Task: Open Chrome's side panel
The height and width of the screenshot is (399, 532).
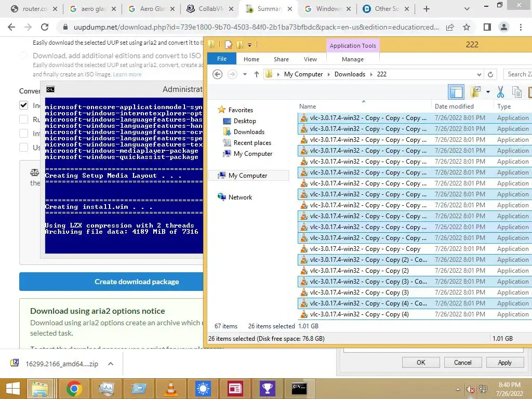Action: click(x=487, y=27)
